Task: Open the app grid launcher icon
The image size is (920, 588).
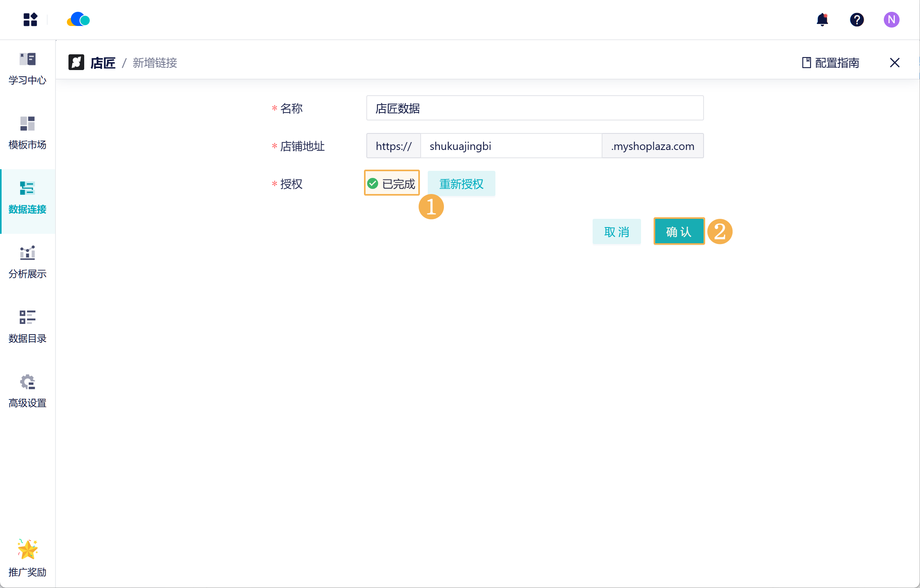Action: pyautogui.click(x=30, y=20)
